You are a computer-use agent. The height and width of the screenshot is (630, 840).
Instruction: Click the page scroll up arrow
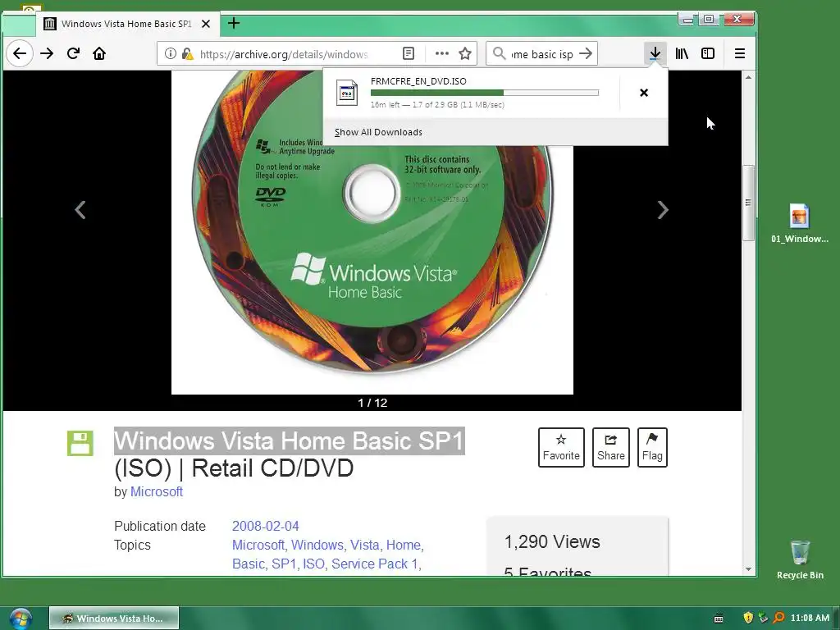[748, 78]
